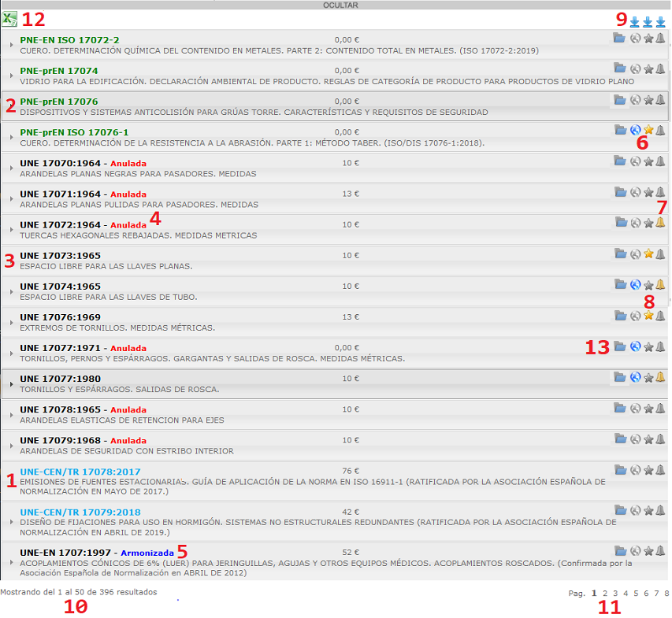Expand the UNE 17077:1980 row arrow
The width and height of the screenshot is (672, 618).
tap(11, 383)
